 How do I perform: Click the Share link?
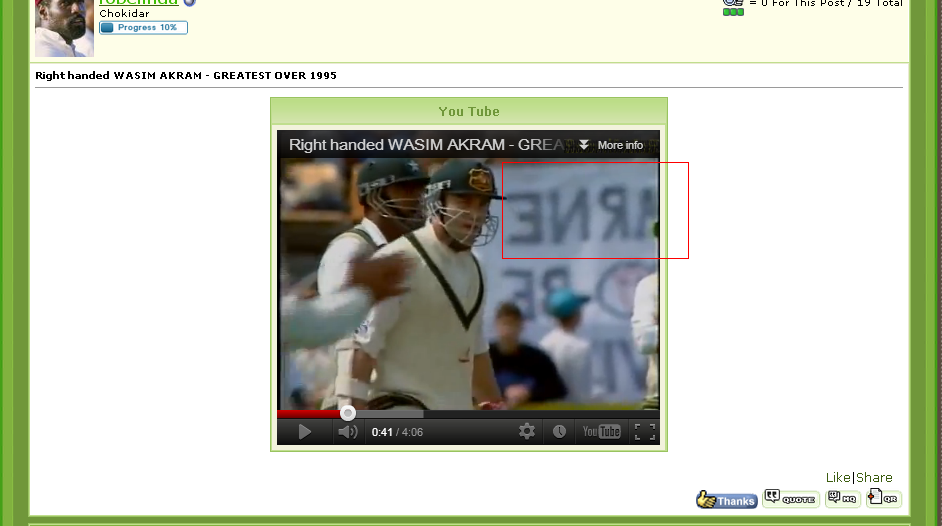[x=874, y=477]
